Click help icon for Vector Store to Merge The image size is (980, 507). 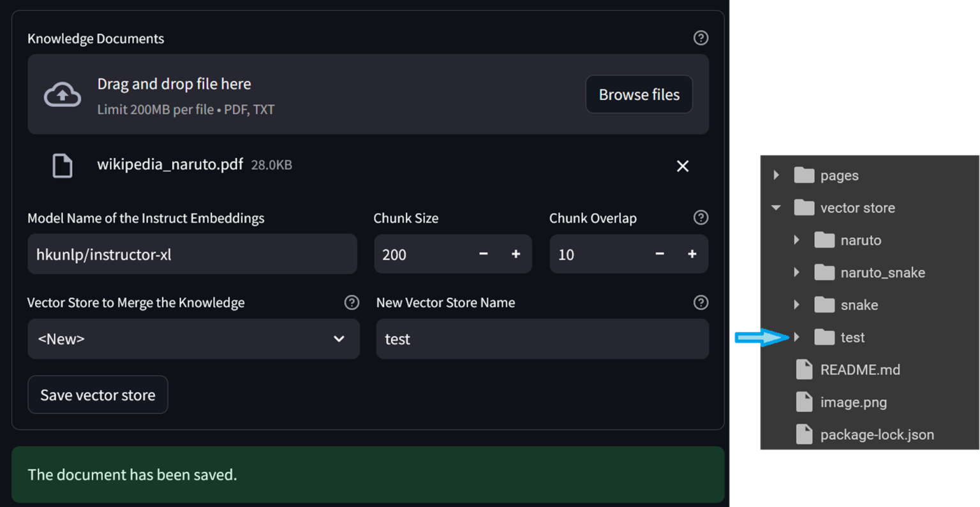[x=352, y=302]
